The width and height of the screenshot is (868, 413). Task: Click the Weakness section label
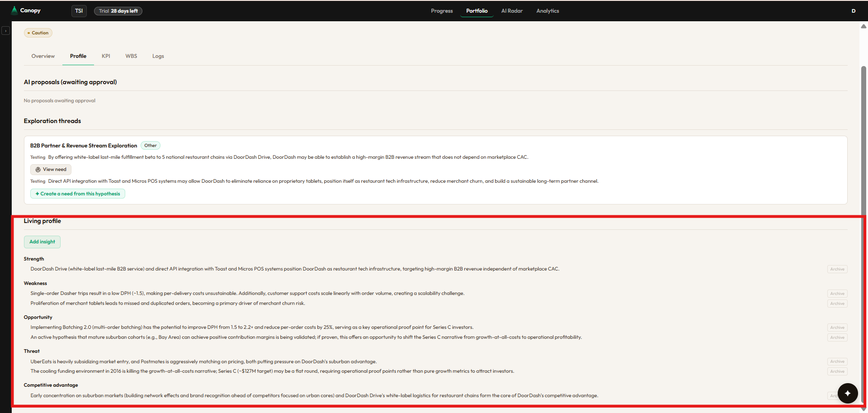click(35, 283)
